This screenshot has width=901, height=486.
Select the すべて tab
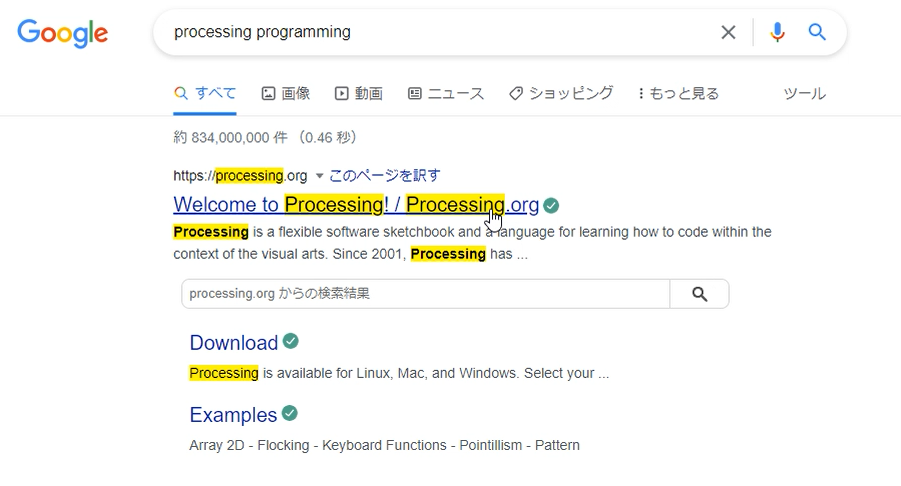(205, 93)
